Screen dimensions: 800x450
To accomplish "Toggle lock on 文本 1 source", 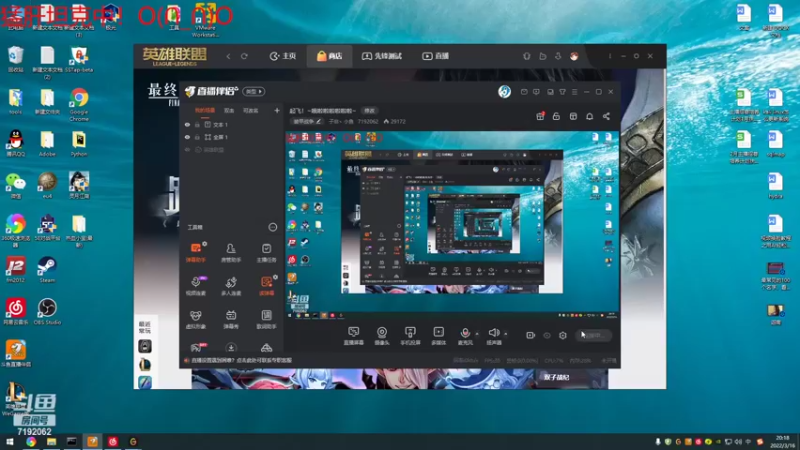I will click(x=197, y=124).
